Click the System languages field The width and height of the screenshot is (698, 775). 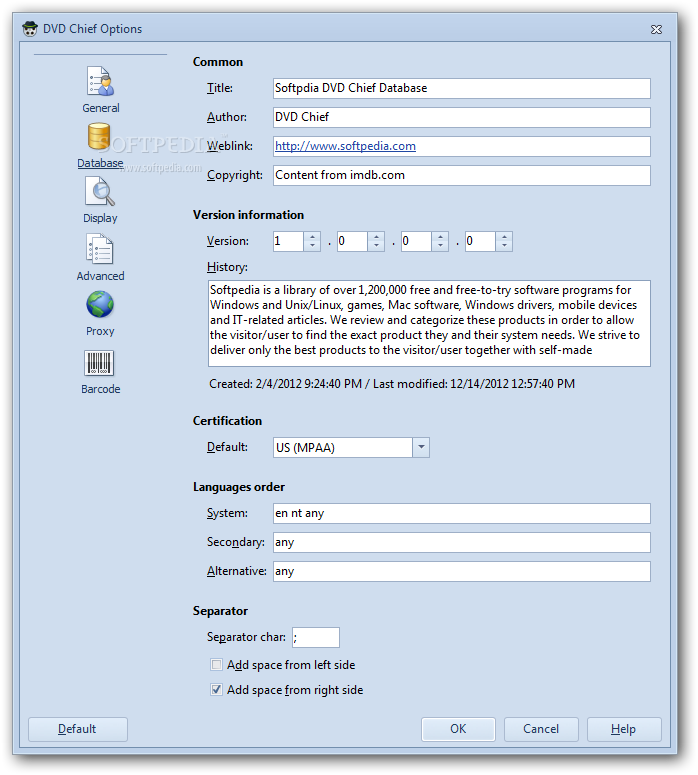(462, 514)
